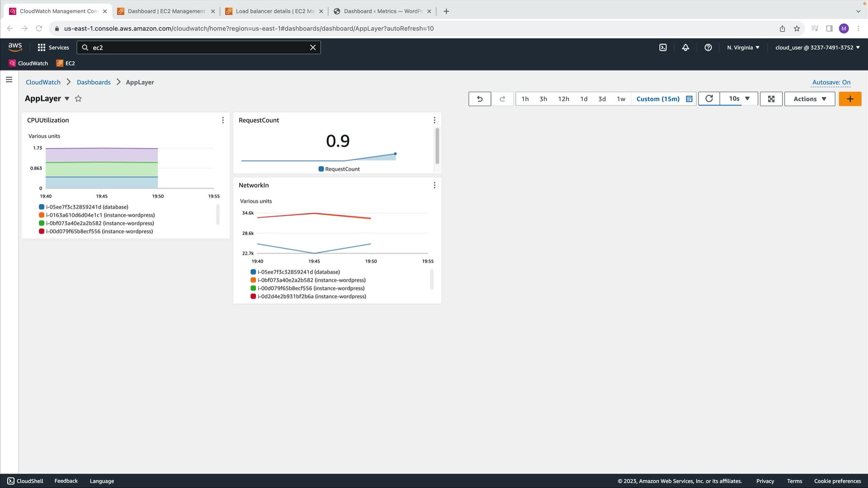Screen dimensions: 868x488
Task: Open the notifications bell
Action: (x=685, y=47)
